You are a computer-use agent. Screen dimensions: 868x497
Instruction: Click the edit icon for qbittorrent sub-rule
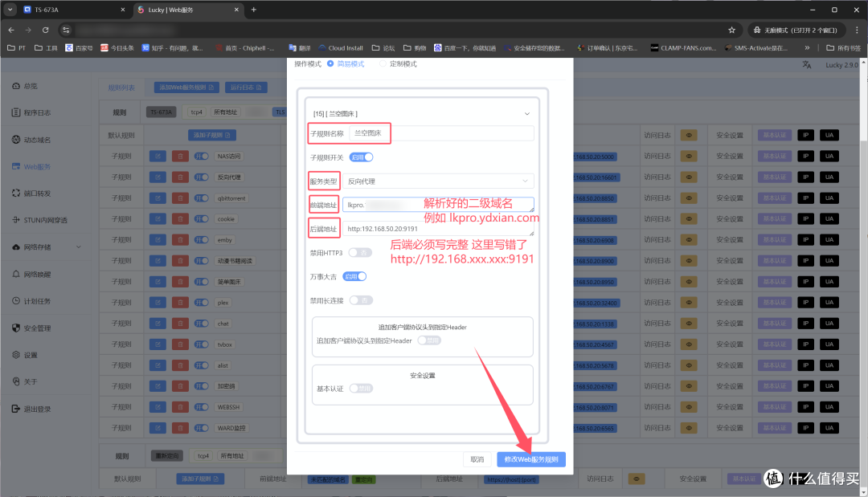[158, 198]
